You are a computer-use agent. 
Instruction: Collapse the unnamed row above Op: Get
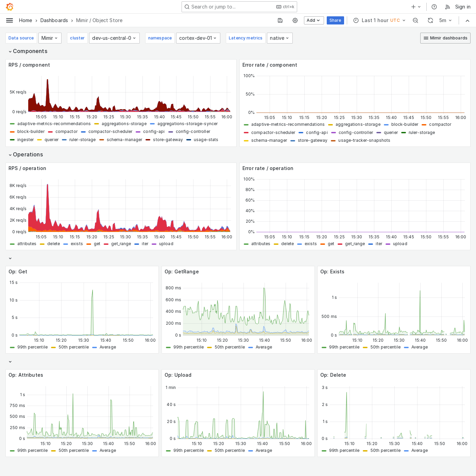pos(10,258)
